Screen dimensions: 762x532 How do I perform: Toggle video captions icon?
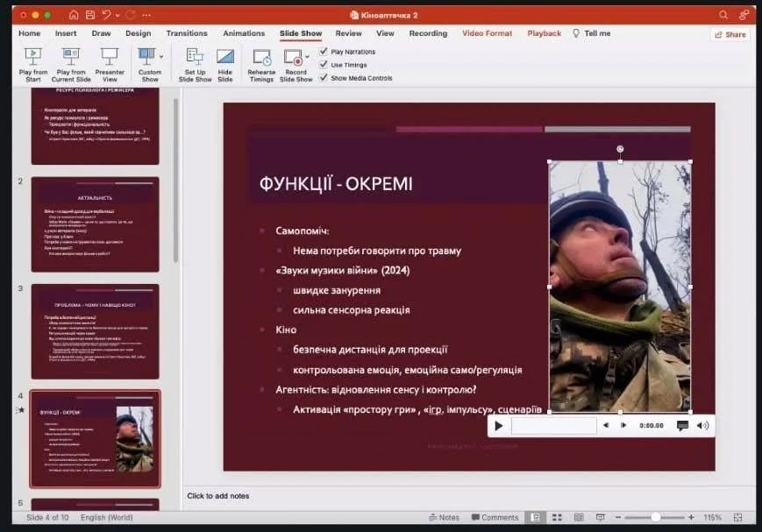coord(682,426)
